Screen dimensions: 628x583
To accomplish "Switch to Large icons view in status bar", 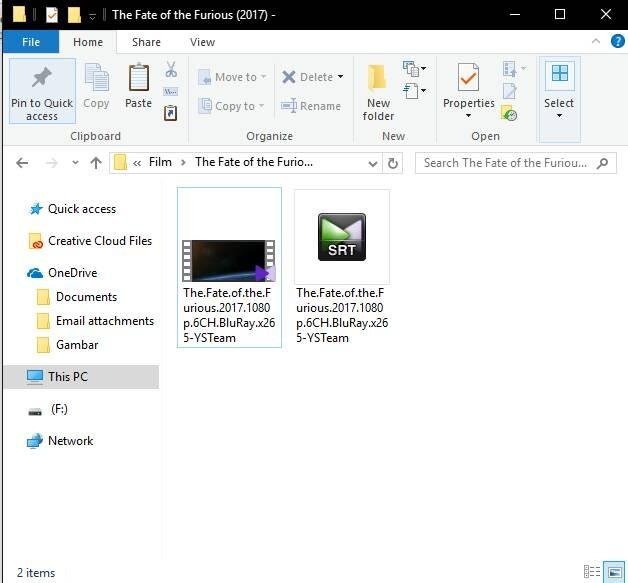I will [614, 572].
